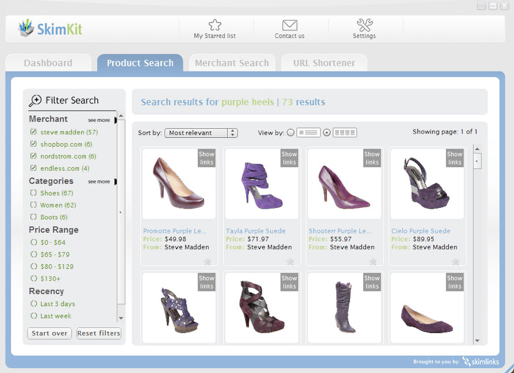
Task: Open the Sort by Most relevant dropdown
Action: pyautogui.click(x=201, y=133)
